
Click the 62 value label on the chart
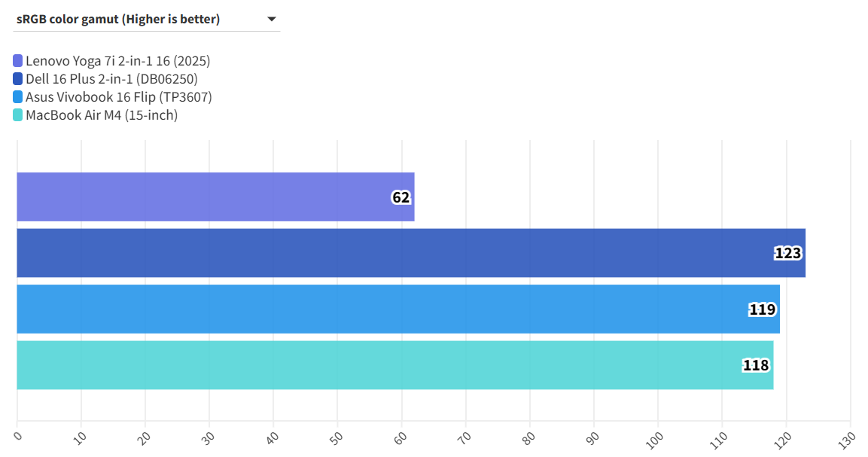pos(400,197)
